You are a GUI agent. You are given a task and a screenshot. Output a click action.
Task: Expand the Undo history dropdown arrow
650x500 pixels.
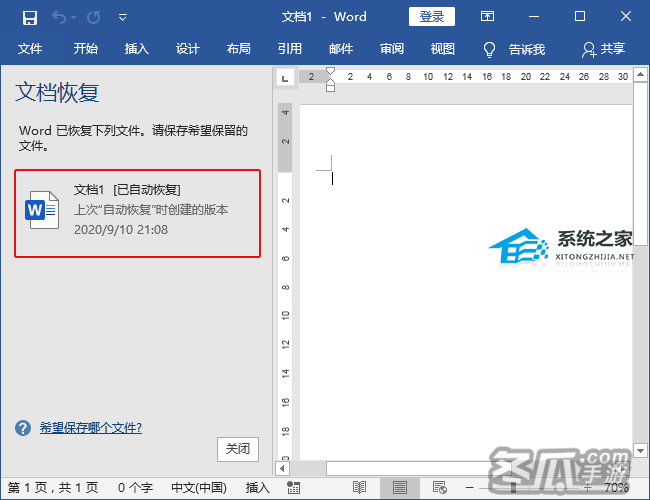(74, 17)
